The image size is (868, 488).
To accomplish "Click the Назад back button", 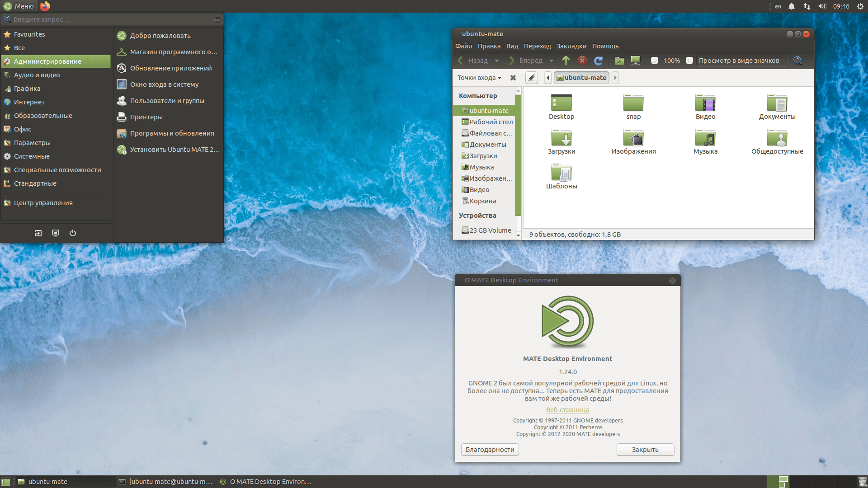I will (x=473, y=61).
